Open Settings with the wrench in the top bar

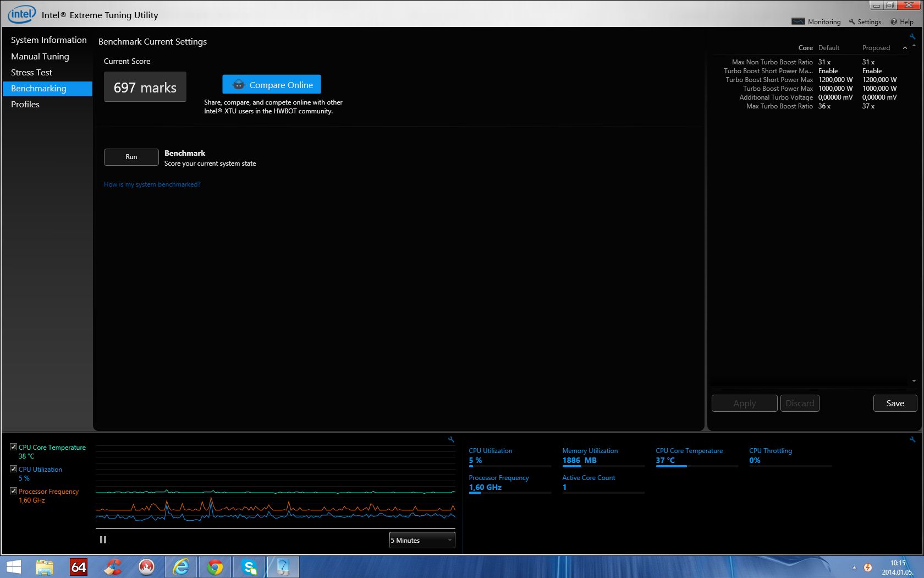click(865, 21)
